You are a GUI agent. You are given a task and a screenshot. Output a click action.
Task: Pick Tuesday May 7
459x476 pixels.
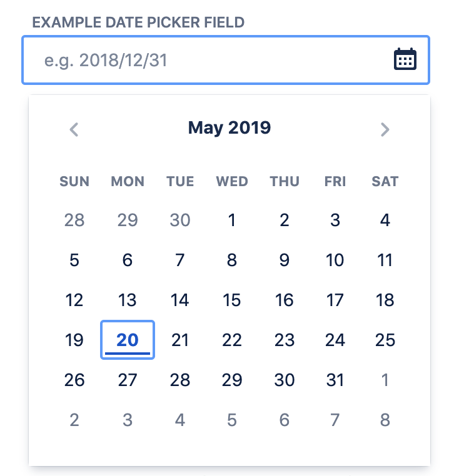click(180, 260)
